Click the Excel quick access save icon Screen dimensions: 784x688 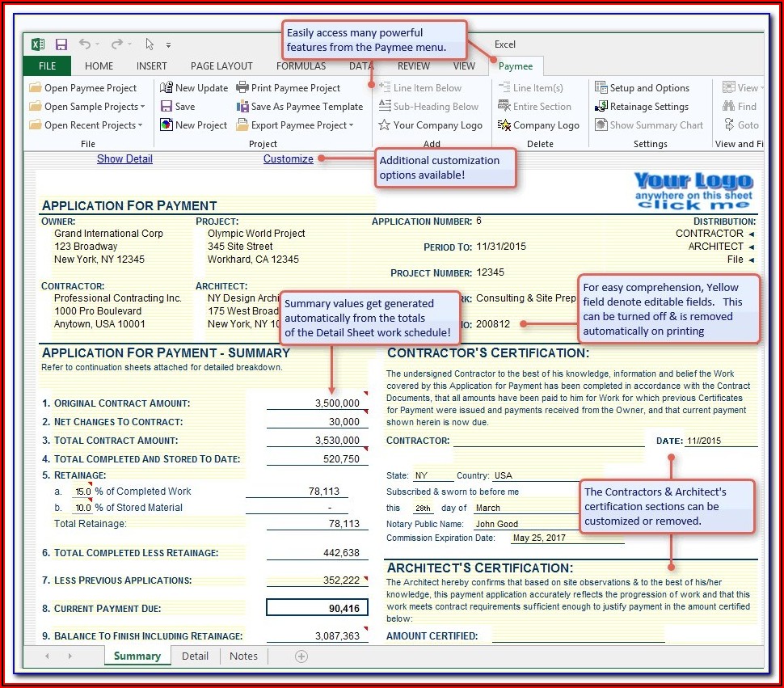pos(61,44)
